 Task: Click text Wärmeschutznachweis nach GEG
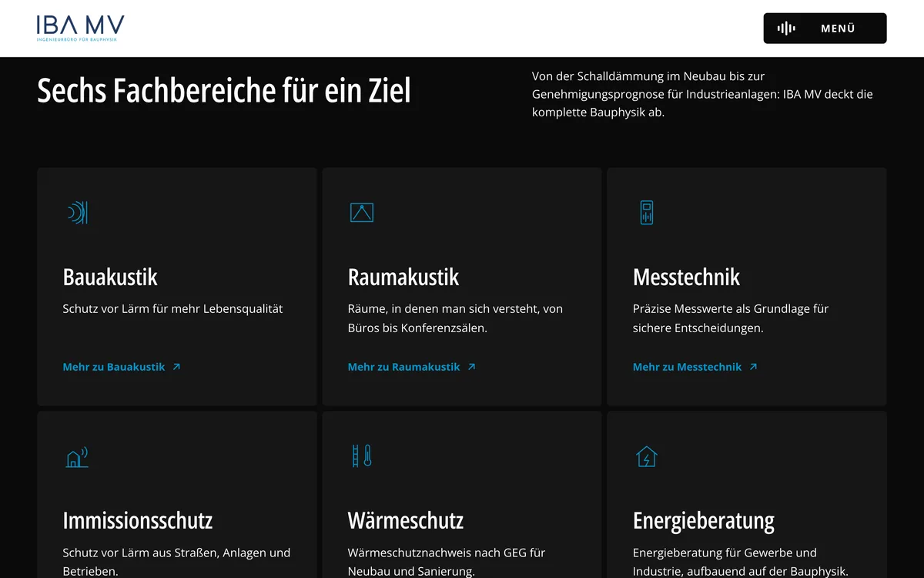[447, 562]
